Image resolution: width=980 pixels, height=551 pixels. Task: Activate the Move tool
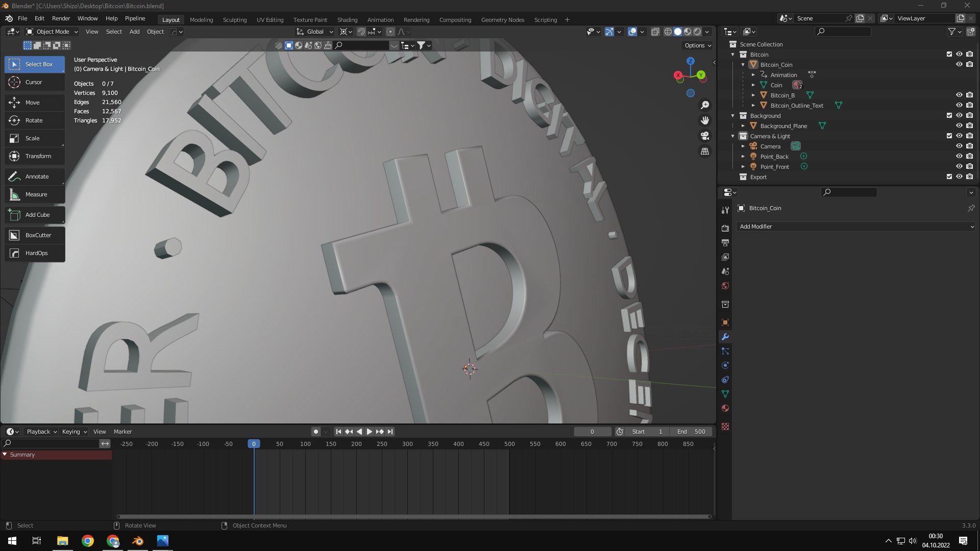35,103
